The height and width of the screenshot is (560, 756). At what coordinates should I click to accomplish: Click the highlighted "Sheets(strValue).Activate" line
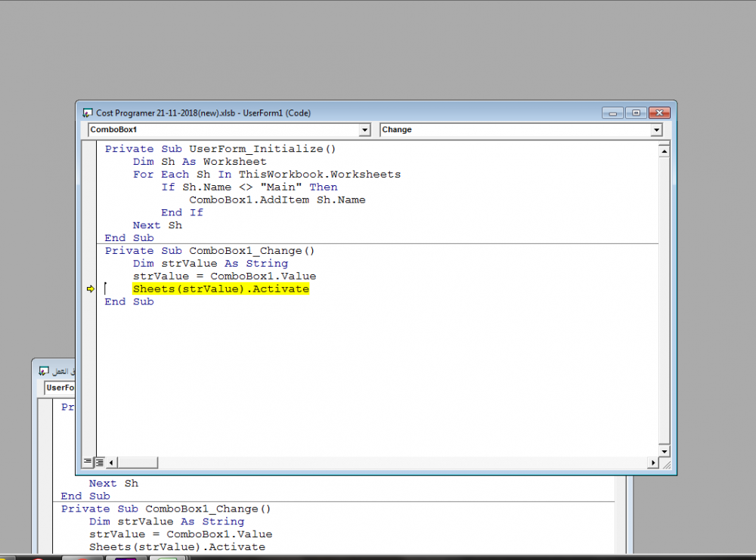221,289
